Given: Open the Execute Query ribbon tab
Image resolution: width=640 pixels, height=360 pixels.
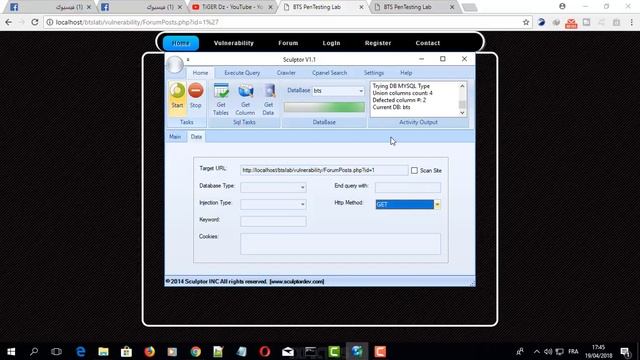Looking at the screenshot, I should tap(242, 73).
